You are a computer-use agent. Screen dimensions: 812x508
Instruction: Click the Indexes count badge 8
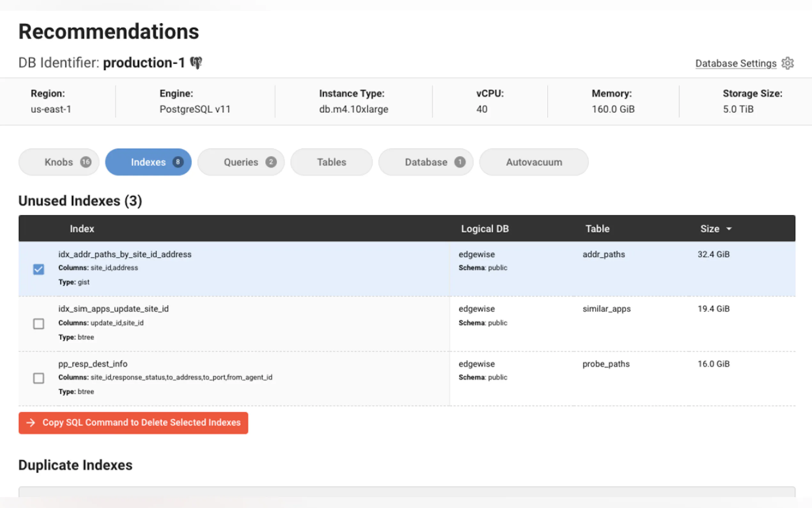(178, 162)
